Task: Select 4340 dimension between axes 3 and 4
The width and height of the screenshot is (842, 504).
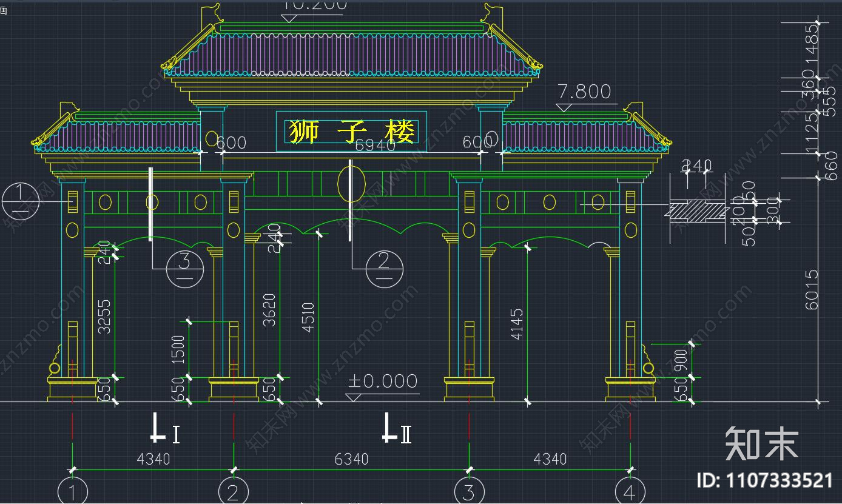Action: (550, 459)
